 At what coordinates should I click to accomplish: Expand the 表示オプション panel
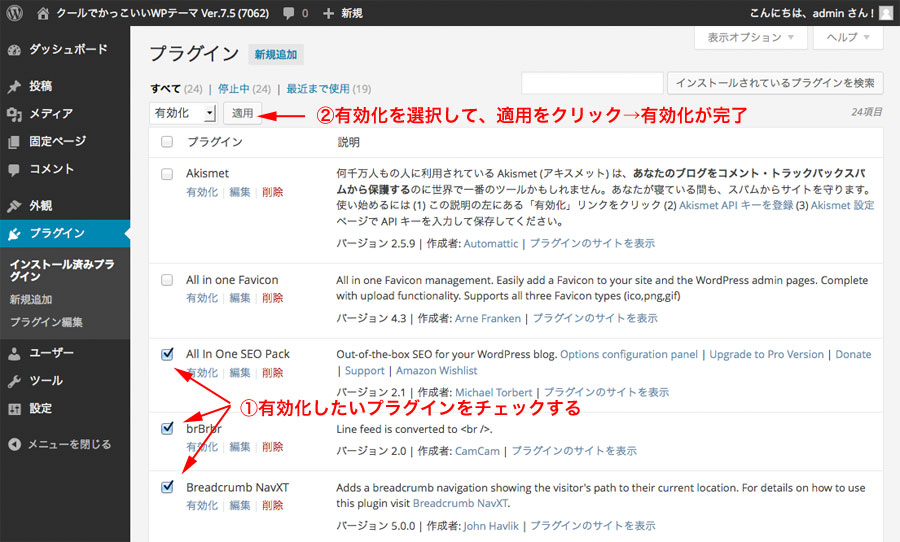click(751, 38)
